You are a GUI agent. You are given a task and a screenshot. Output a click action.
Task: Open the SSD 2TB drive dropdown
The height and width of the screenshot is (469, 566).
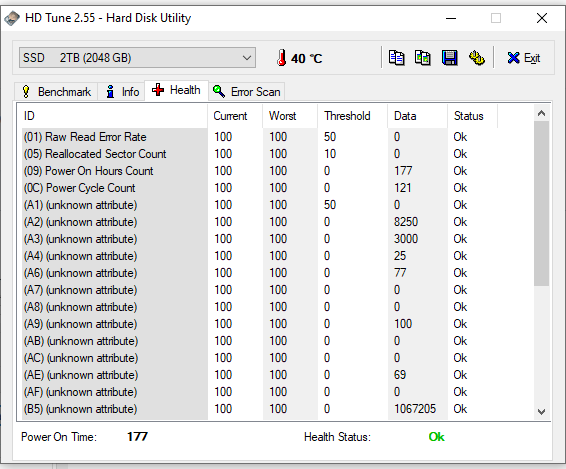(137, 58)
